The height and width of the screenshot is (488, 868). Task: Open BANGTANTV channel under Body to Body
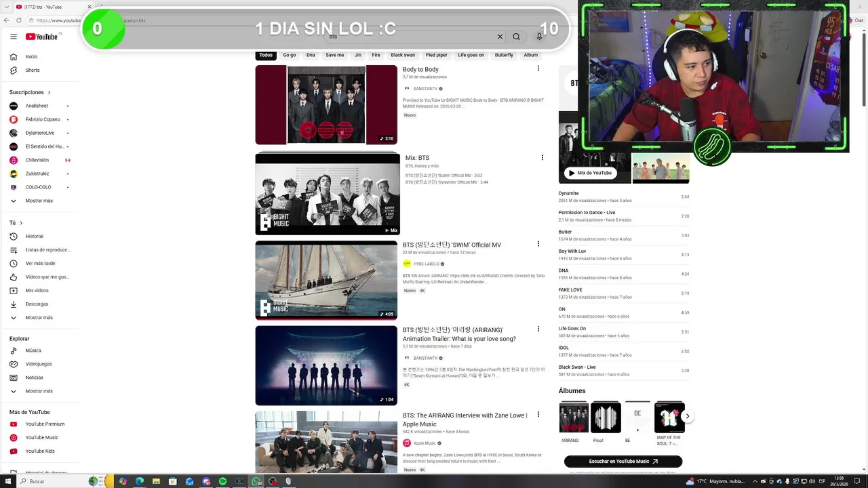(x=425, y=89)
